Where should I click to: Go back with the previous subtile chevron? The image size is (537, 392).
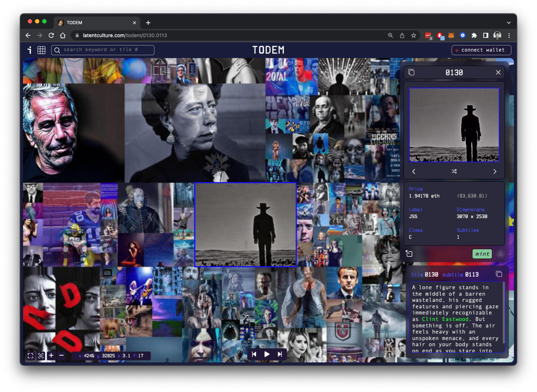point(413,171)
